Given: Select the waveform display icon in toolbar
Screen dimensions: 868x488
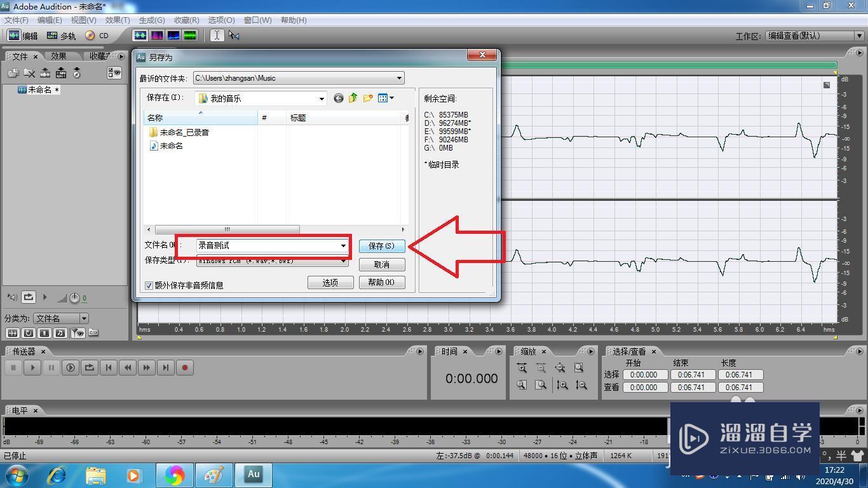Looking at the screenshot, I should coord(140,36).
